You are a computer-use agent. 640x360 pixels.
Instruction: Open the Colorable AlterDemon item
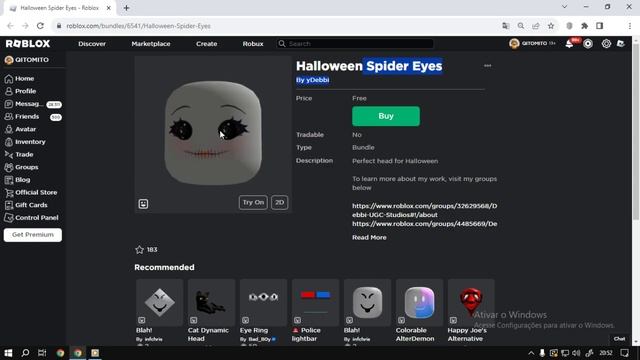pyautogui.click(x=419, y=302)
